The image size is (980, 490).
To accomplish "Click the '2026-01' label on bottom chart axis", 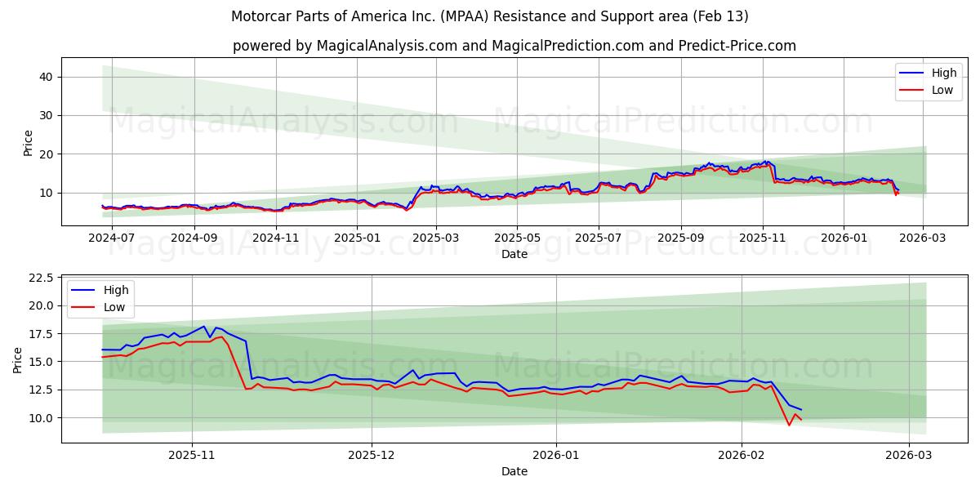I will [x=555, y=455].
